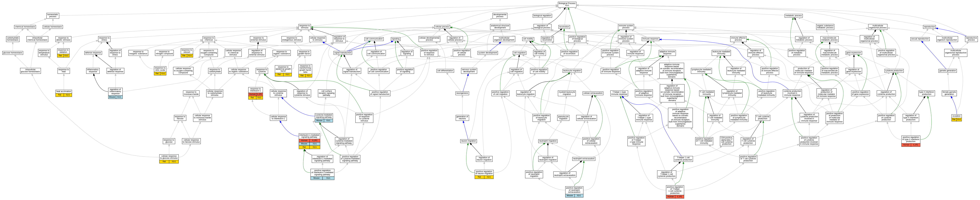
Task: Click the 'response to growth factor' node
Action: click(x=304, y=53)
